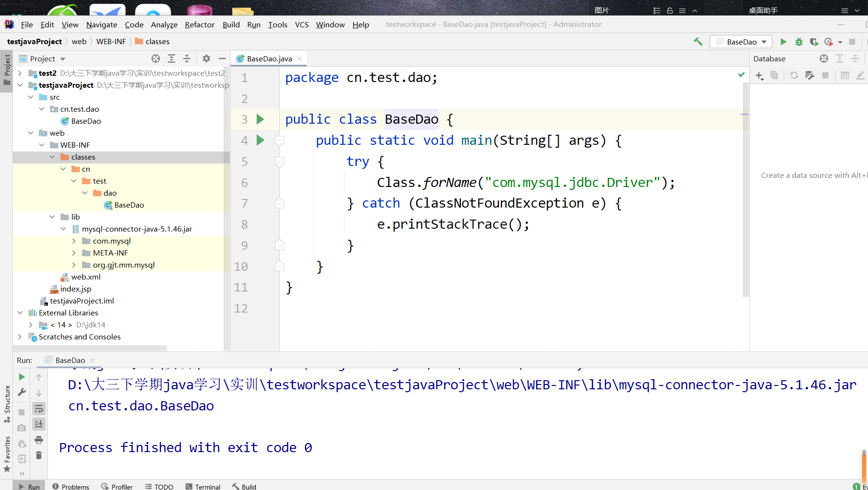Open the Terminal tool window button
Viewport: 868px width, 490px height.
pos(203,486)
